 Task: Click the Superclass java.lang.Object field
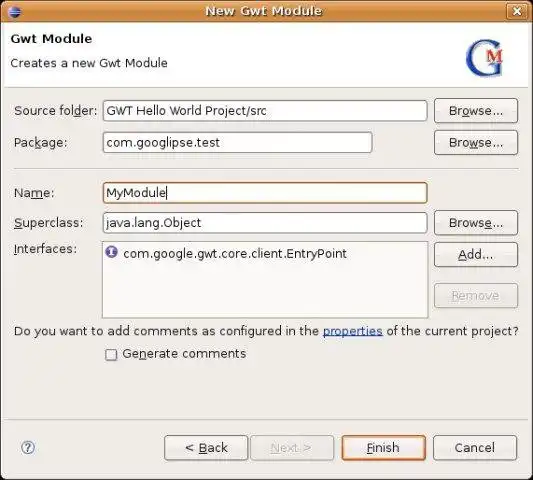(265, 223)
